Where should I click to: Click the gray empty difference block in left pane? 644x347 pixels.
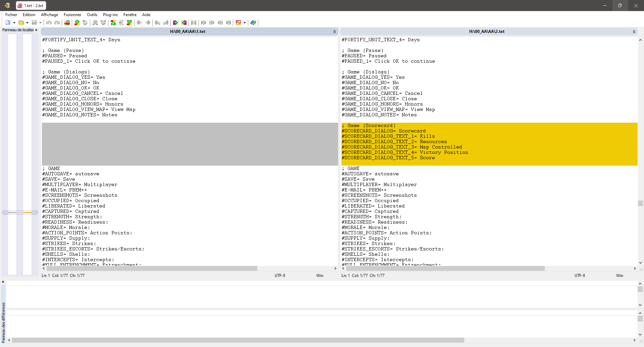tap(190, 144)
